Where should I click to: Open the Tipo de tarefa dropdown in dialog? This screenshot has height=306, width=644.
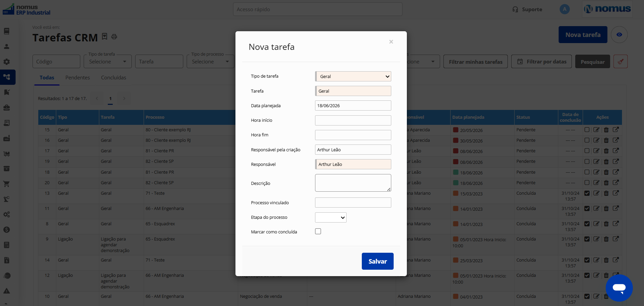click(353, 76)
